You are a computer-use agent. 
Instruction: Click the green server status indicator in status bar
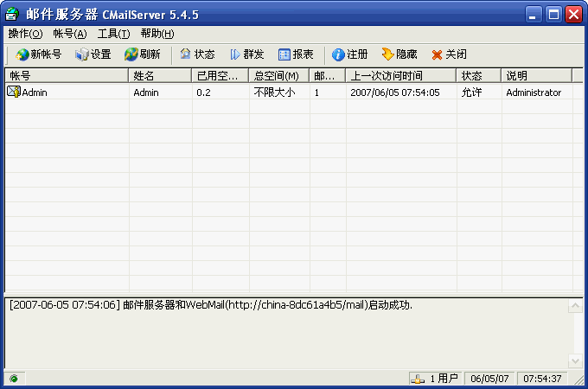[x=14, y=379]
